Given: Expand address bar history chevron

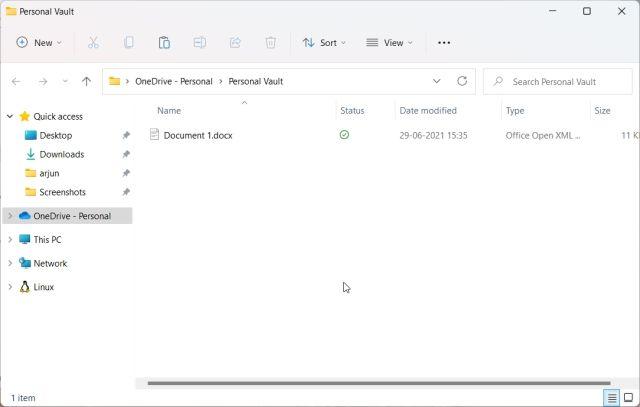Looking at the screenshot, I should click(x=436, y=81).
